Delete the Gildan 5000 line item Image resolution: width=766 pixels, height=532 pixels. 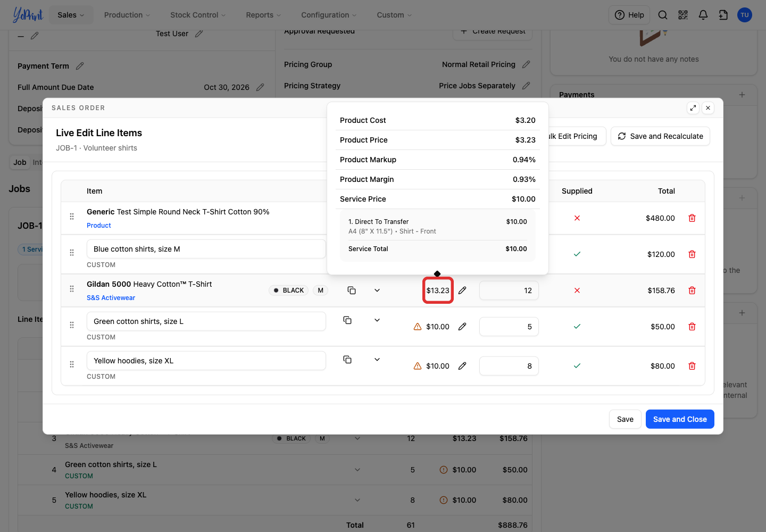pyautogui.click(x=692, y=290)
